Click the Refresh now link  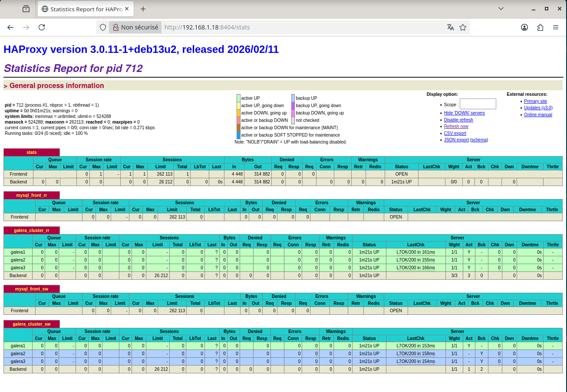pos(456,127)
